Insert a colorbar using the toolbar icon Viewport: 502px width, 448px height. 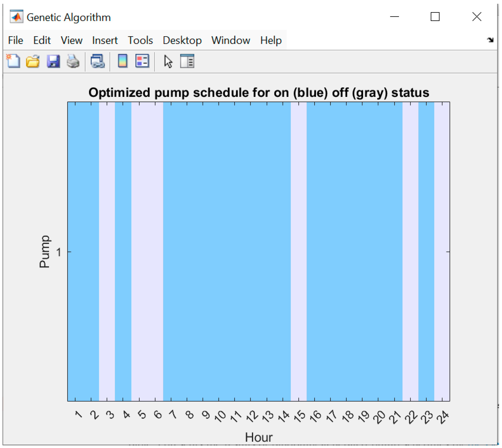[122, 61]
